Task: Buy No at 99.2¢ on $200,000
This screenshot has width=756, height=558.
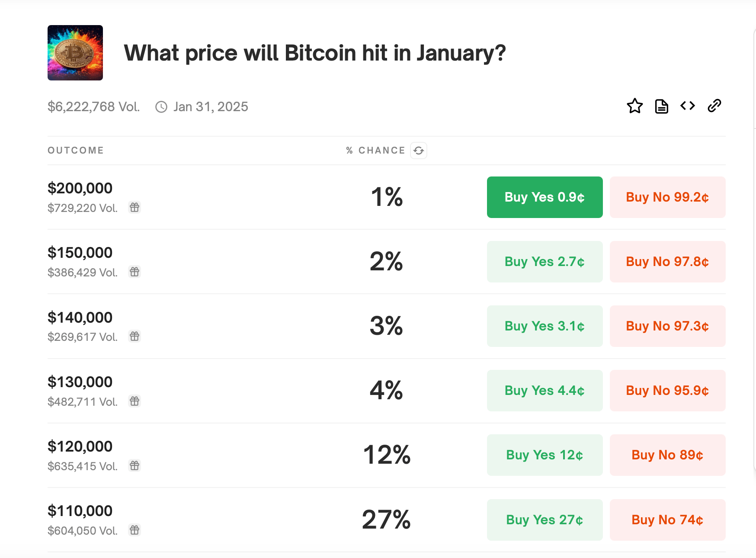Action: pyautogui.click(x=667, y=197)
